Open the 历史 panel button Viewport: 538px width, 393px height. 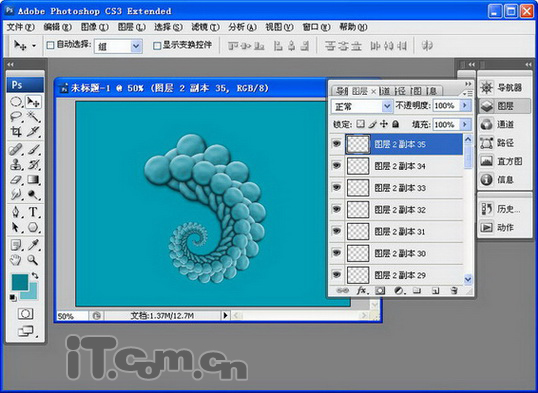tap(503, 209)
